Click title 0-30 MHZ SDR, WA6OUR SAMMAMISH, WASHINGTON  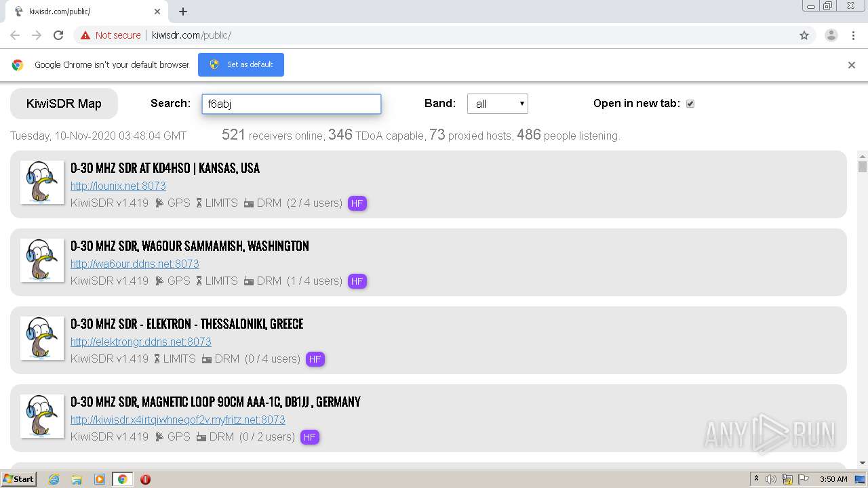coord(190,246)
